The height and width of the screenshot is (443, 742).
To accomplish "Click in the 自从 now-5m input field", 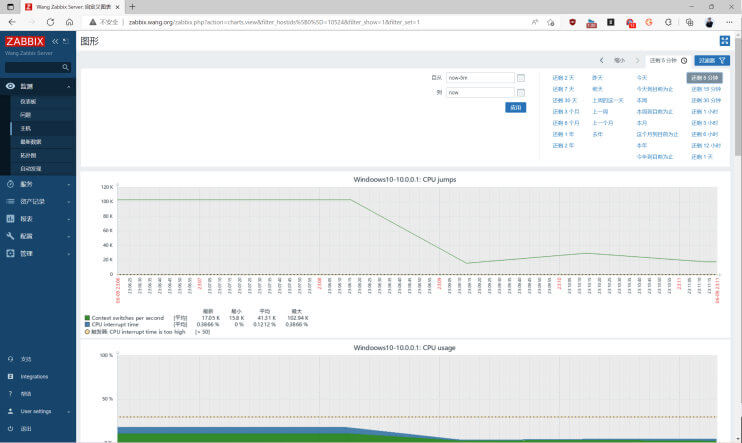I will tap(480, 78).
